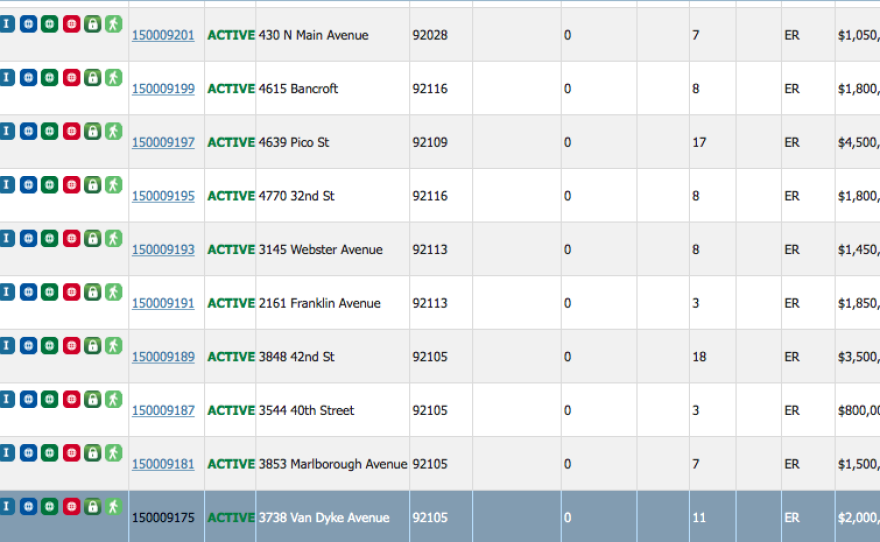Click the lock icon in row 150009181
Screen dimensions: 880x542
point(93,453)
